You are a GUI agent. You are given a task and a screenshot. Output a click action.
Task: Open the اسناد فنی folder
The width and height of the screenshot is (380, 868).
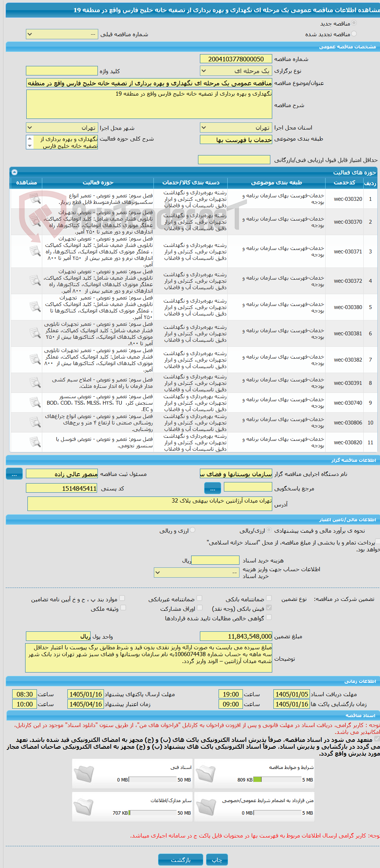click(x=83, y=774)
